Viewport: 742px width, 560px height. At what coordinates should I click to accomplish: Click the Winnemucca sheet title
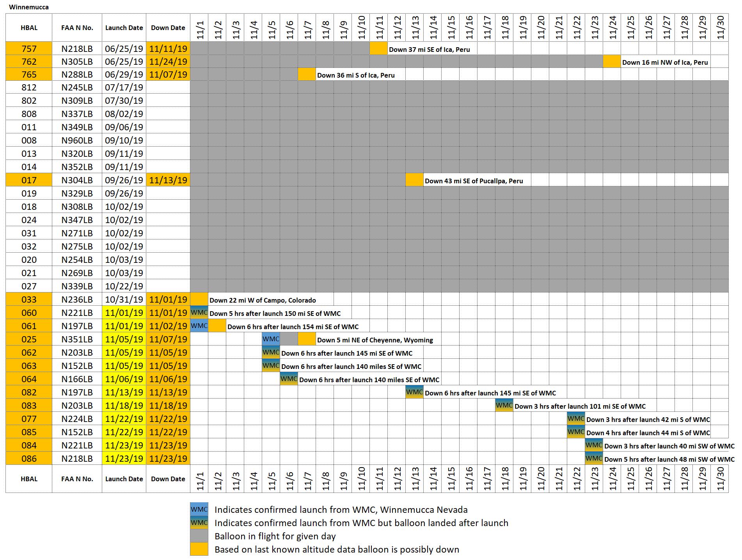pyautogui.click(x=29, y=7)
